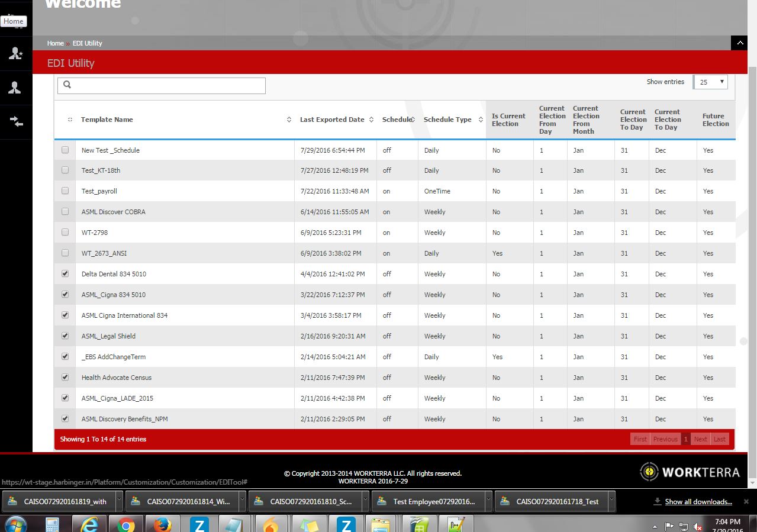This screenshot has height=532, width=757.
Task: Go to Next page of entries
Action: pyautogui.click(x=700, y=439)
